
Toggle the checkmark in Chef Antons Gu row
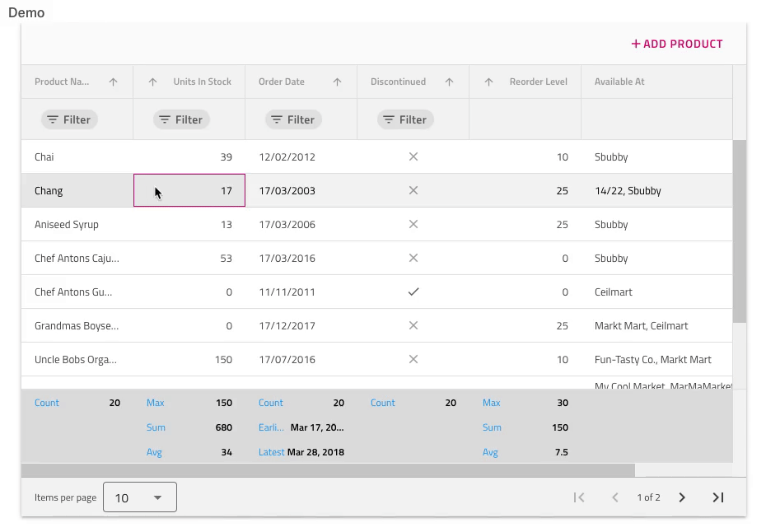click(413, 292)
